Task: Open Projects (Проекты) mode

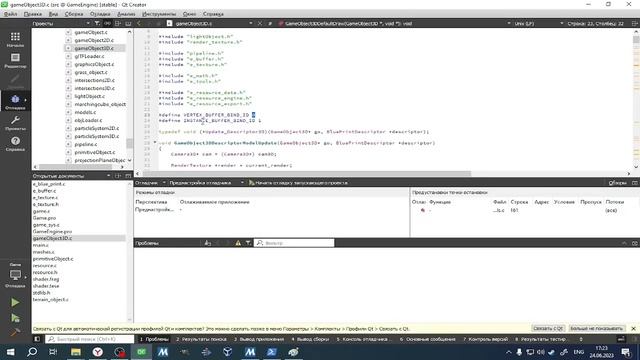Action: tap(15, 122)
